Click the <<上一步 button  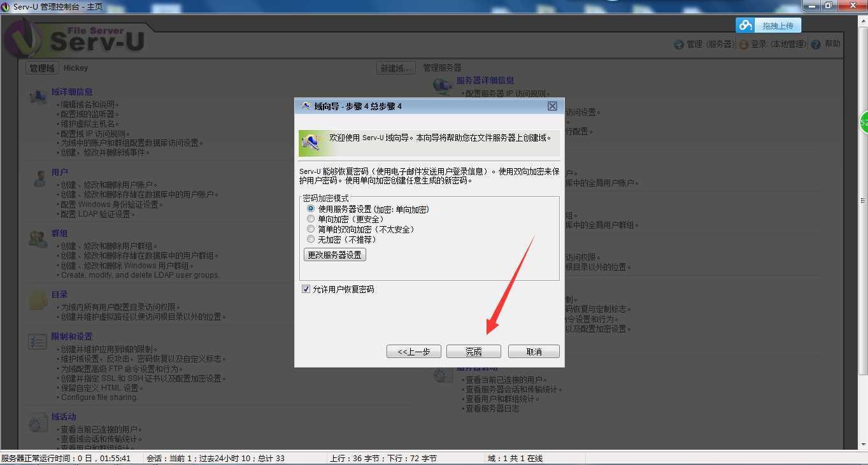tap(414, 352)
